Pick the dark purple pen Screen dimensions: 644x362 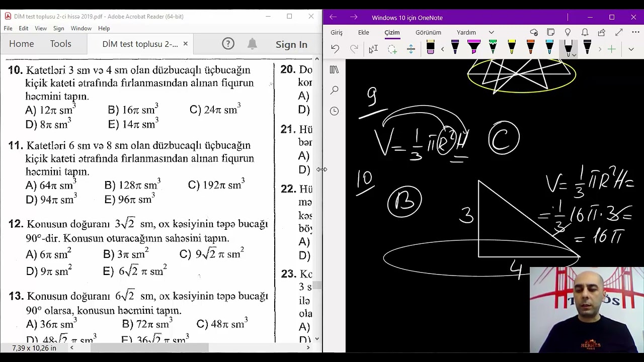coord(455,48)
